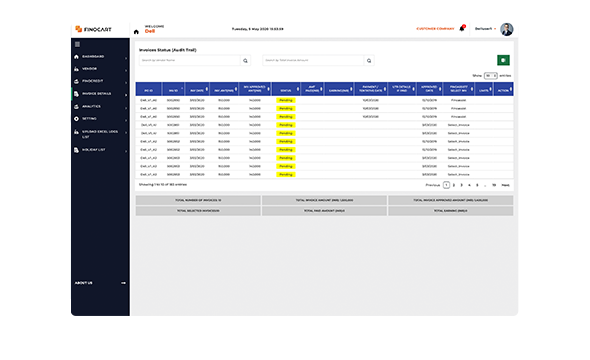The width and height of the screenshot is (590, 360).
Task: Sort by the STATUS column
Action: (286, 89)
